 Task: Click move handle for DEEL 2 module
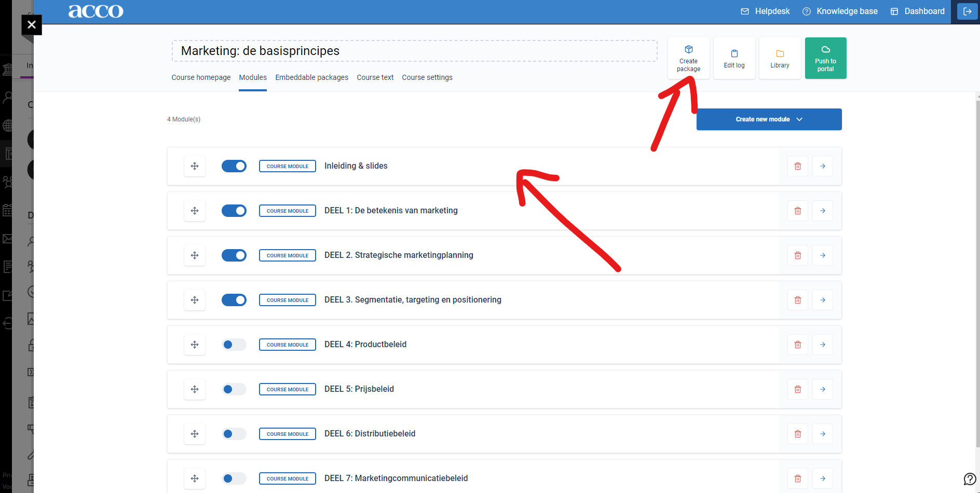pyautogui.click(x=195, y=255)
